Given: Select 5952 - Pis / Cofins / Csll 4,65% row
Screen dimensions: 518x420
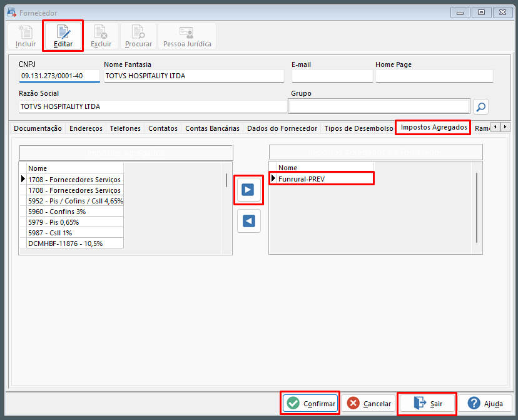Looking at the screenshot, I should pos(75,201).
